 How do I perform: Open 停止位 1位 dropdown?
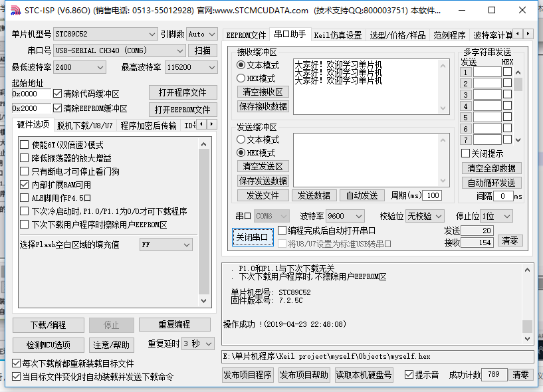(x=496, y=216)
